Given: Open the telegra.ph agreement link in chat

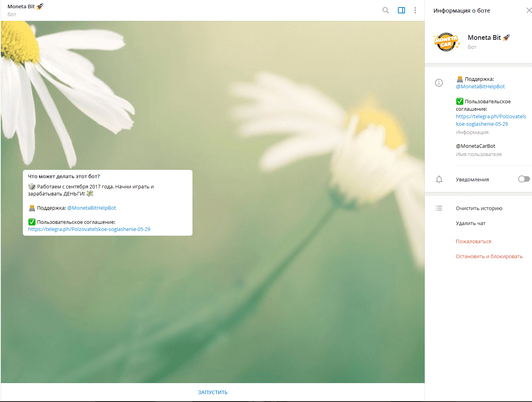Looking at the screenshot, I should pyautogui.click(x=89, y=229).
